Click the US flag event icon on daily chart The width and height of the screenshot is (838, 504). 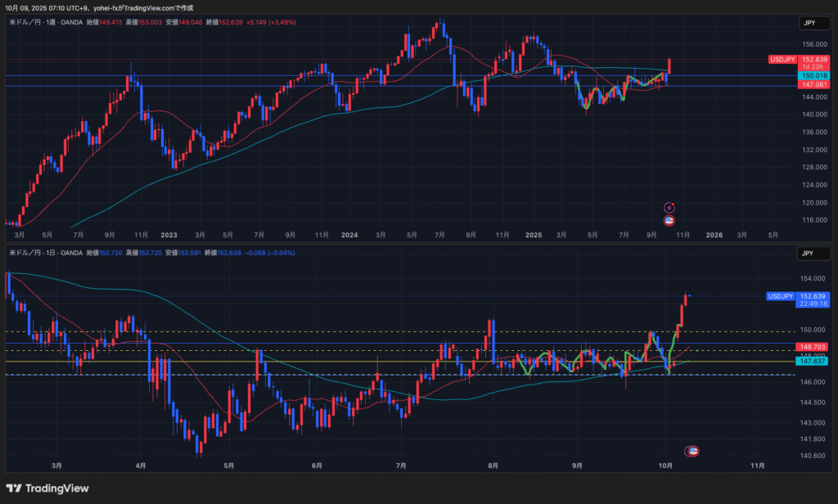(x=692, y=451)
